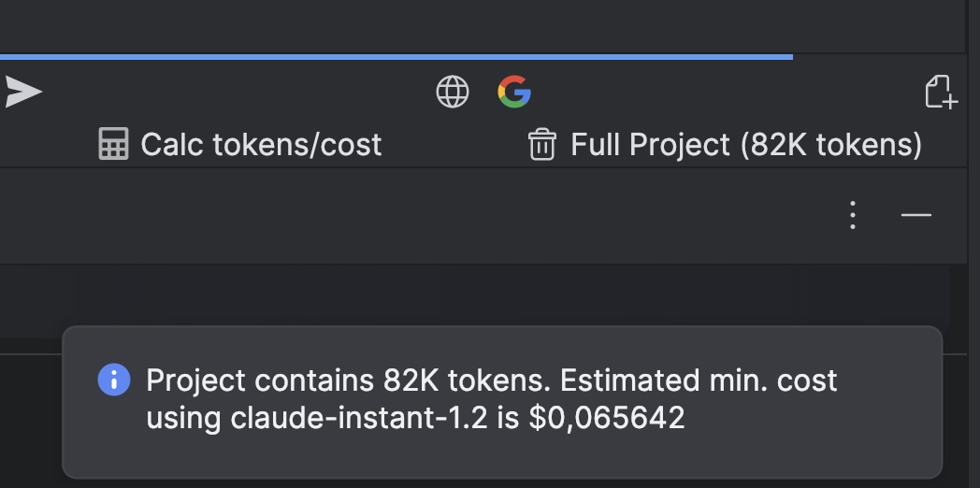Open the three-dot options menu

pyautogui.click(x=852, y=215)
